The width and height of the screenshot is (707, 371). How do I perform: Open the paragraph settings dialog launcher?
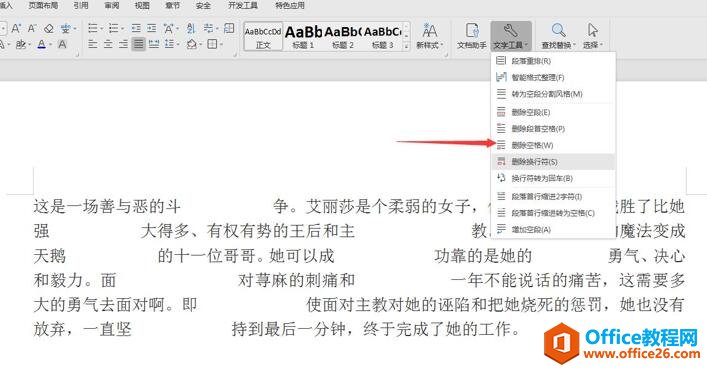click(235, 55)
